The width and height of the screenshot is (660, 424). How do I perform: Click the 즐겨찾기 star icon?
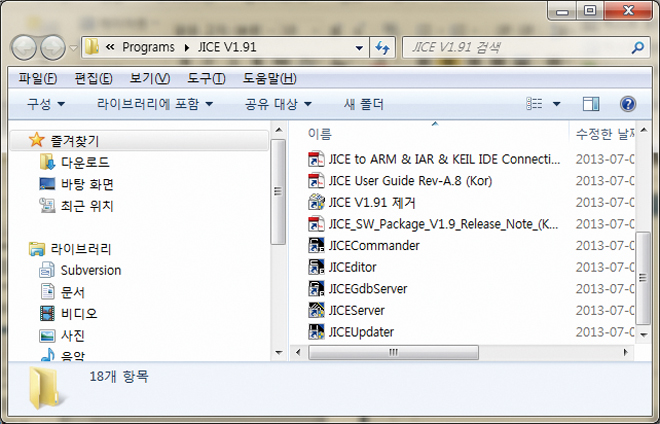point(37,140)
